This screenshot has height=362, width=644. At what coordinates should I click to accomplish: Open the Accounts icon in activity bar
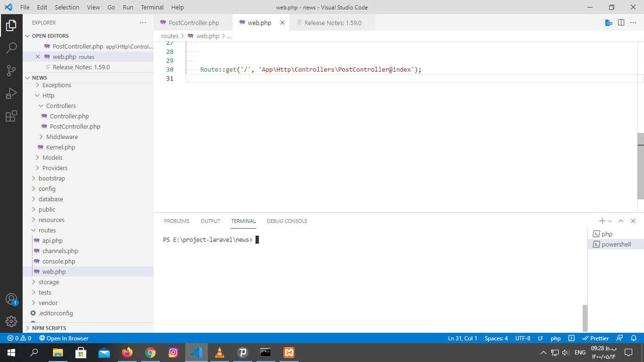tap(11, 299)
